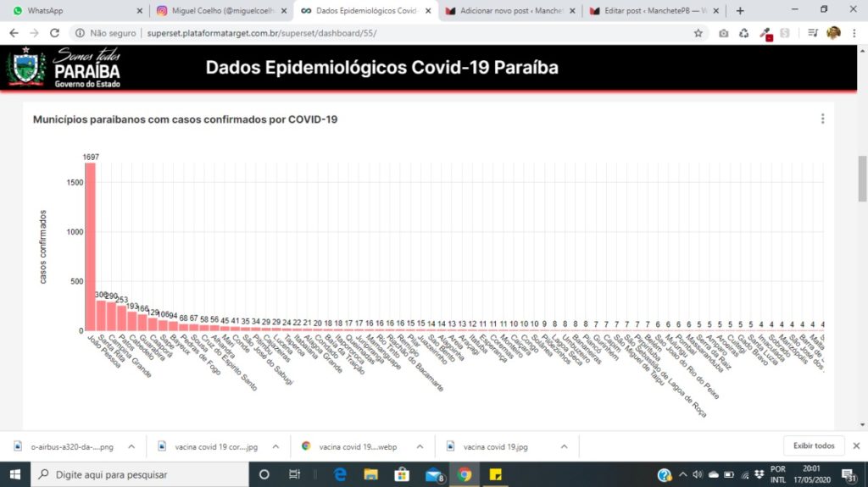Go back with the browser back arrow
The width and height of the screenshot is (868, 487).
(14, 33)
